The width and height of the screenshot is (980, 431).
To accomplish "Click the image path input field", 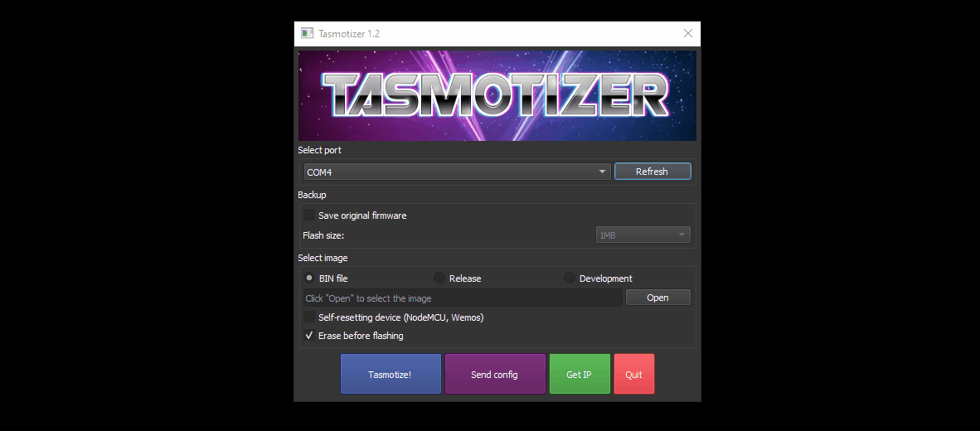I will [x=463, y=298].
